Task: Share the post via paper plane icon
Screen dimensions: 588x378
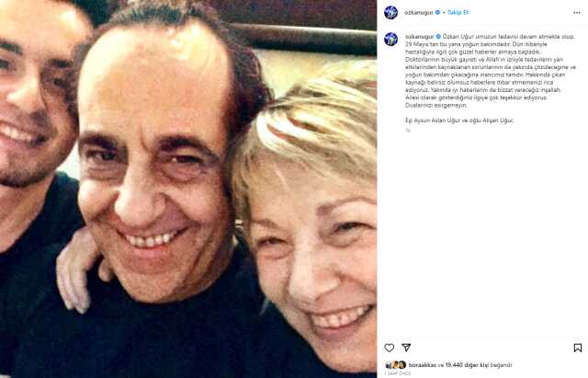Action: 406,348
